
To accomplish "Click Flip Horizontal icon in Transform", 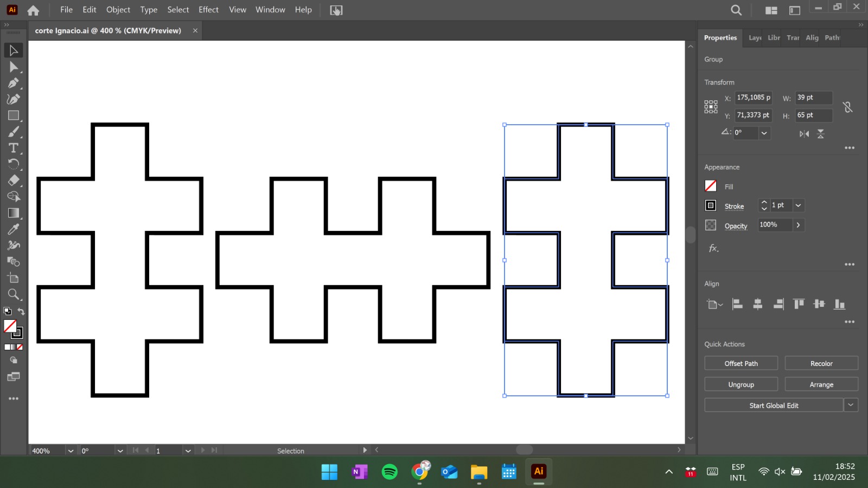I will click(804, 134).
